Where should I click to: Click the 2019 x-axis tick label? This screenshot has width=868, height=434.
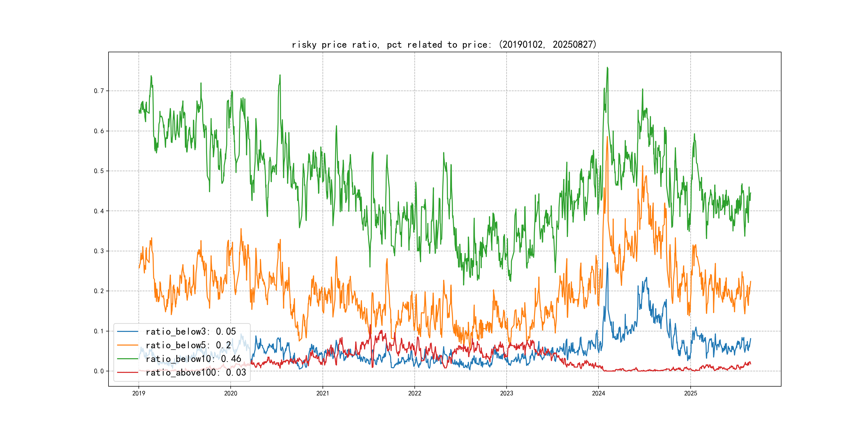coord(139,393)
